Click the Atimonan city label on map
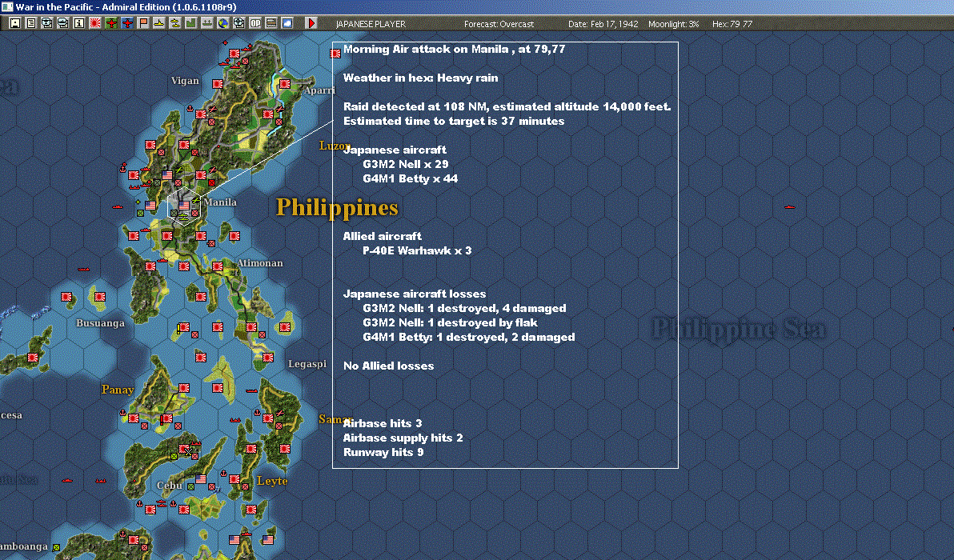This screenshot has width=954, height=560. tap(260, 263)
